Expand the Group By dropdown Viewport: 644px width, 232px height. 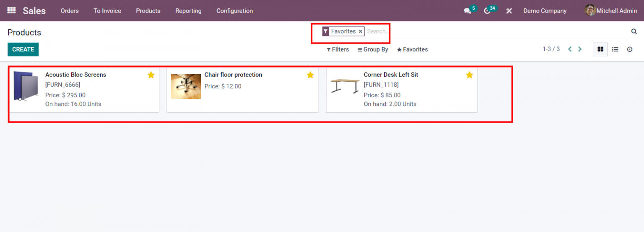point(373,49)
